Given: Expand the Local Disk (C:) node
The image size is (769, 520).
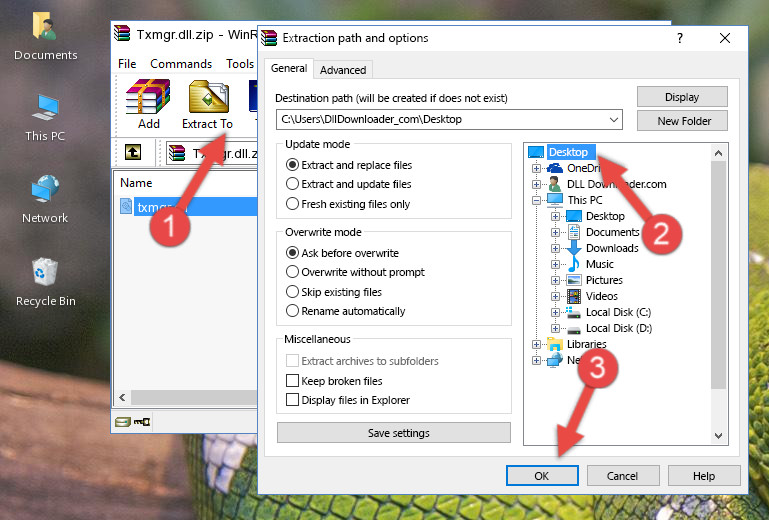Looking at the screenshot, I should click(555, 312).
